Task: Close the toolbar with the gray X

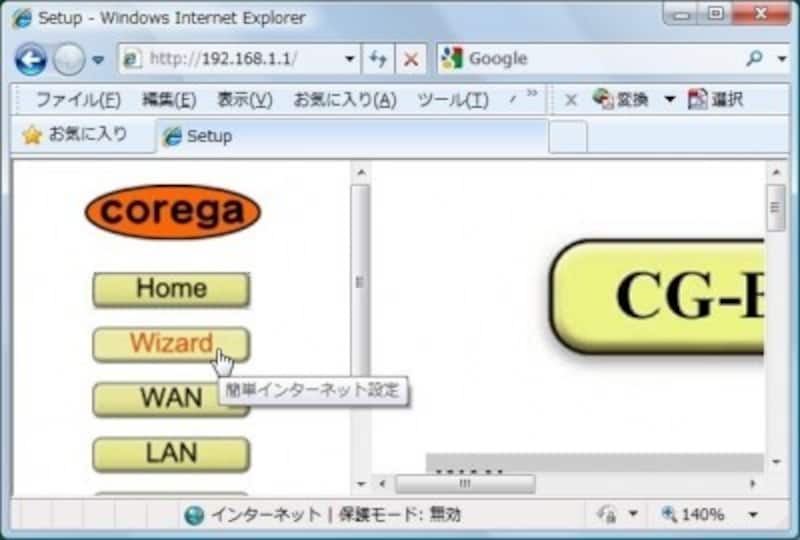Action: click(x=571, y=100)
